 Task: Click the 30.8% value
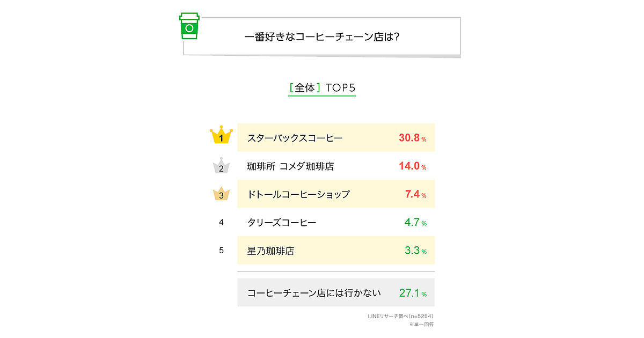tap(412, 138)
